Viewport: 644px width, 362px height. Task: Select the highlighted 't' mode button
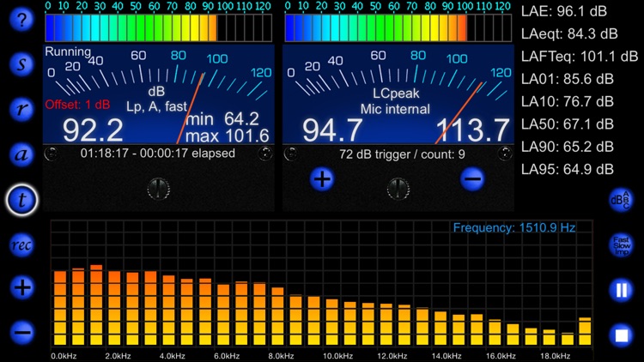(x=22, y=200)
